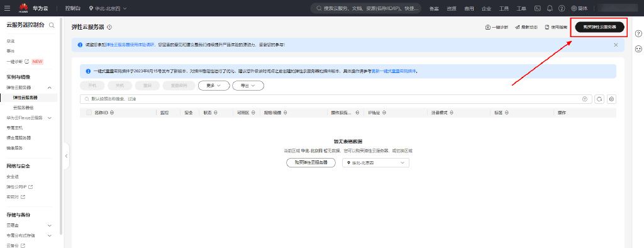Open the 资源 menu in top bar
644x248 pixels.
pos(452,8)
